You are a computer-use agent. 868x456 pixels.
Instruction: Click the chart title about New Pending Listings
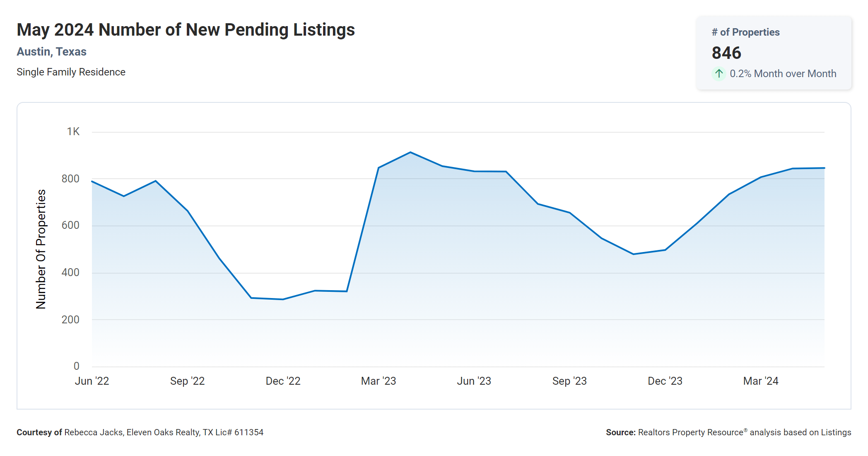pyautogui.click(x=186, y=30)
